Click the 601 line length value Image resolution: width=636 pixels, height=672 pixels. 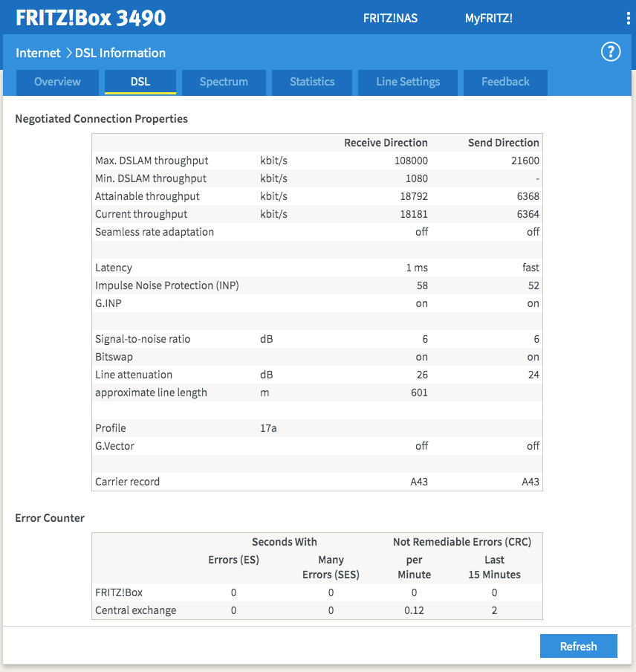(419, 392)
